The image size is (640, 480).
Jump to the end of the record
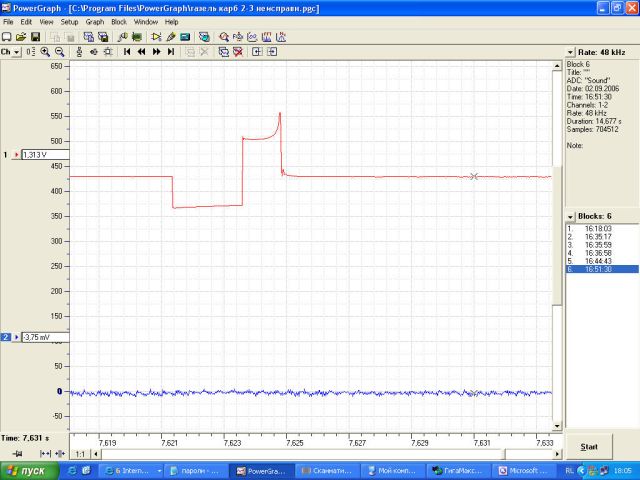[x=171, y=52]
